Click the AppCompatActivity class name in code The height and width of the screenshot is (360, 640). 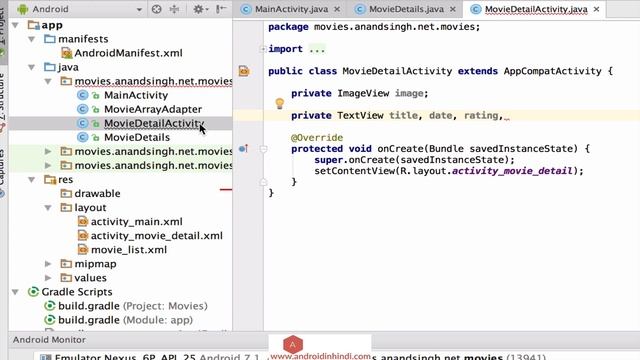pos(552,71)
